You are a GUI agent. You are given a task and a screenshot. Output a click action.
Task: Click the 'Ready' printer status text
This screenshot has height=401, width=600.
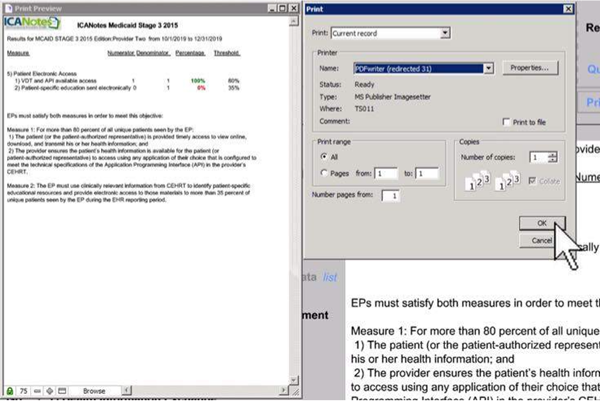(364, 84)
